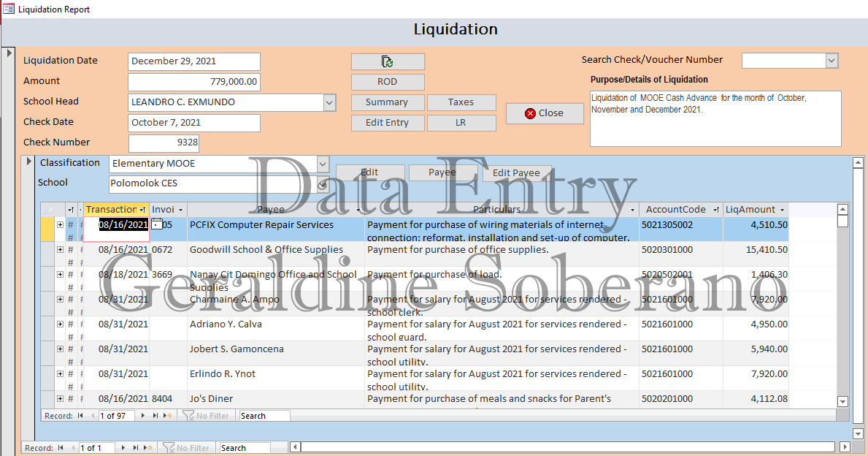Click the datasheet select-all corner box
868x456 pixels.
[47, 210]
